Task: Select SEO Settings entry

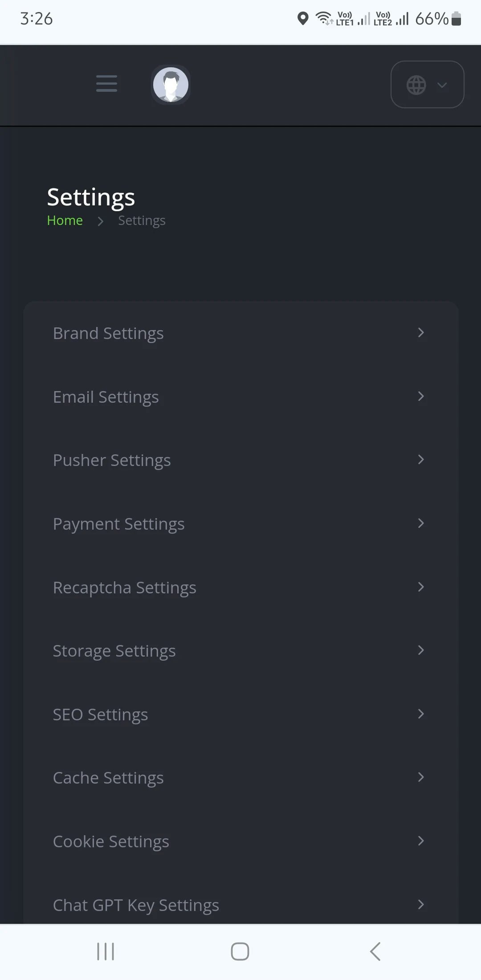Action: pos(100,715)
